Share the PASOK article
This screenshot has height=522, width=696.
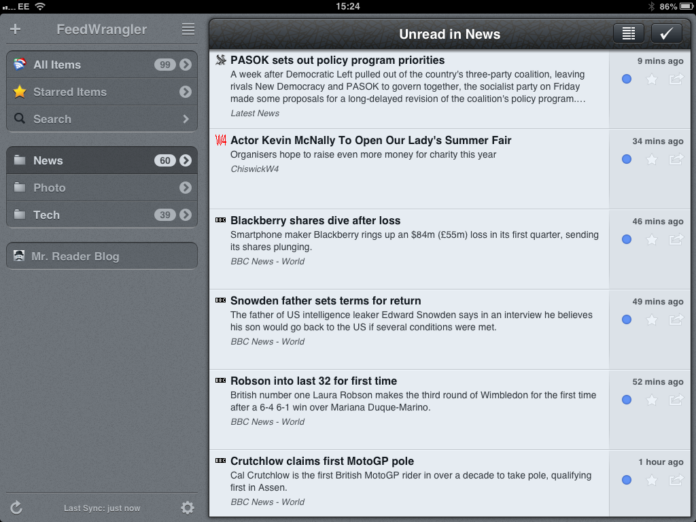[x=676, y=79]
